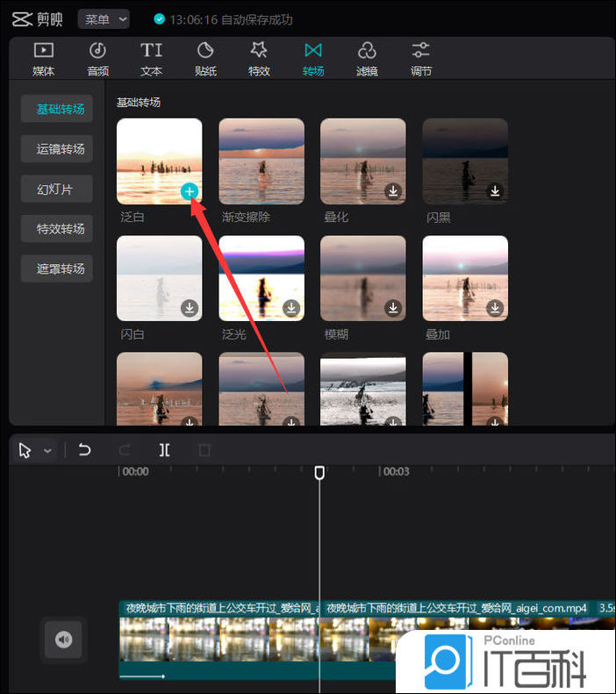The width and height of the screenshot is (616, 694).
Task: Click the 叠化 transition label
Action: click(x=336, y=217)
